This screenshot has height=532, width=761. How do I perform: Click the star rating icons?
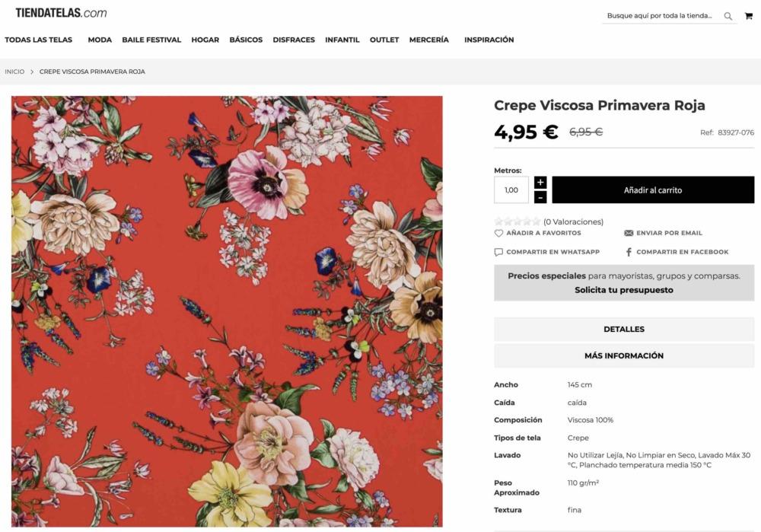tap(517, 221)
